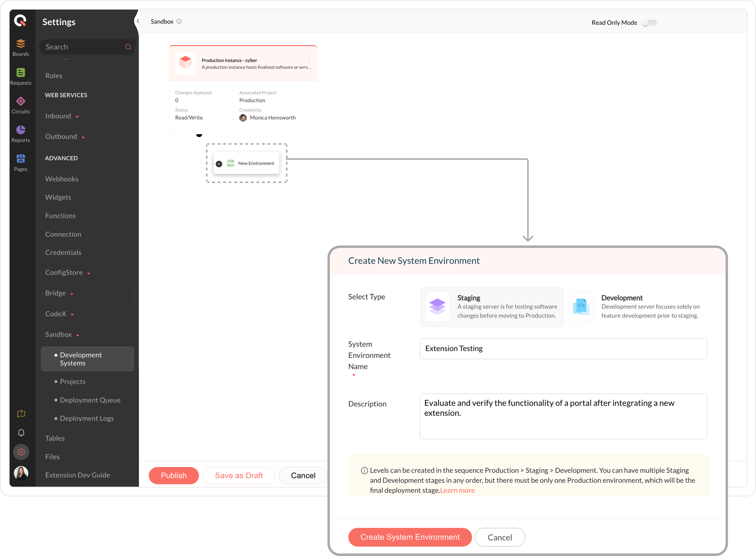Click the Learn more link
Viewport: 756px width, 556px height.
[x=457, y=490]
